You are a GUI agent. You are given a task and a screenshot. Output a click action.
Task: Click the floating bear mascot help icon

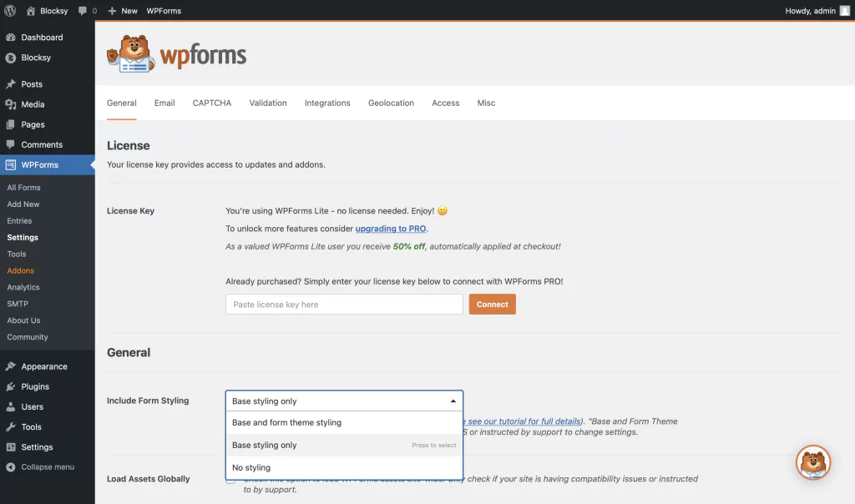812,462
